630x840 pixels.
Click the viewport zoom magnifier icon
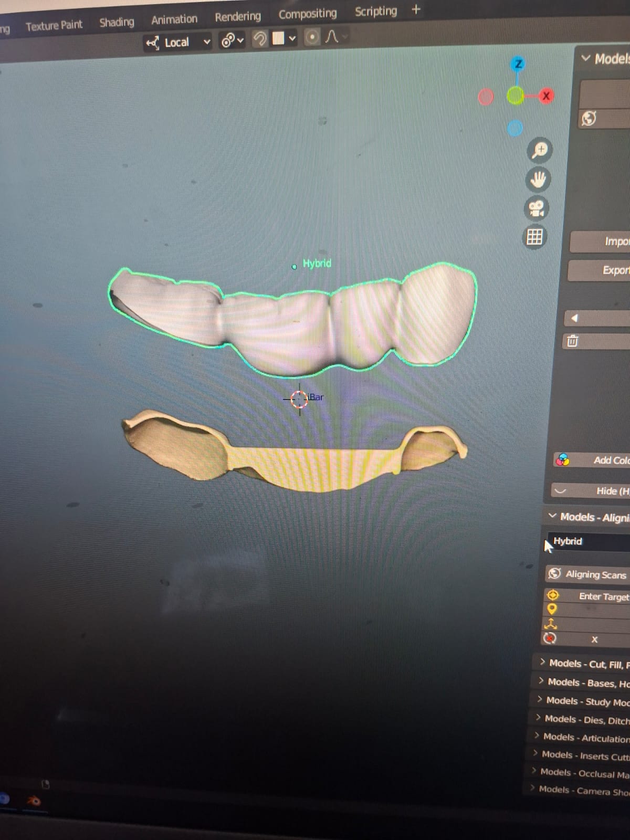539,151
